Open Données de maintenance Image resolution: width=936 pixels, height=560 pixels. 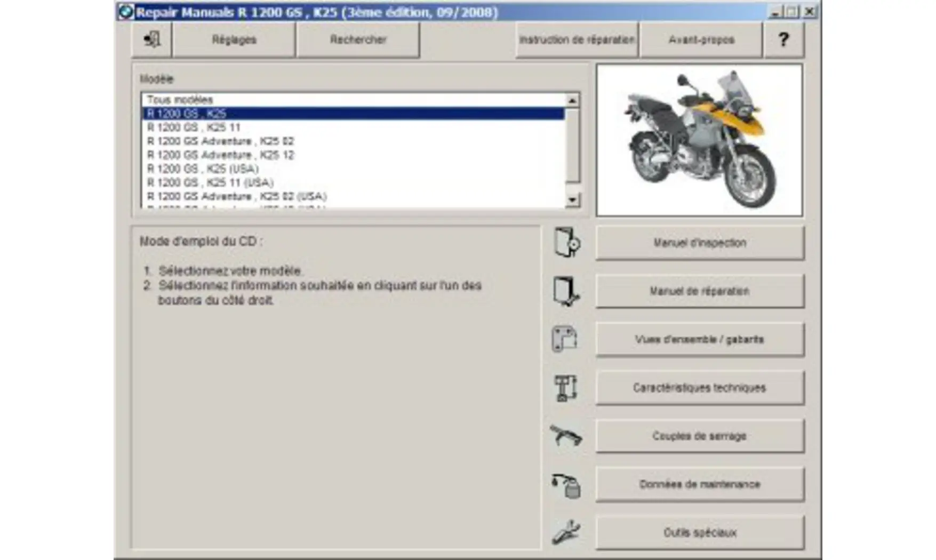click(x=700, y=484)
